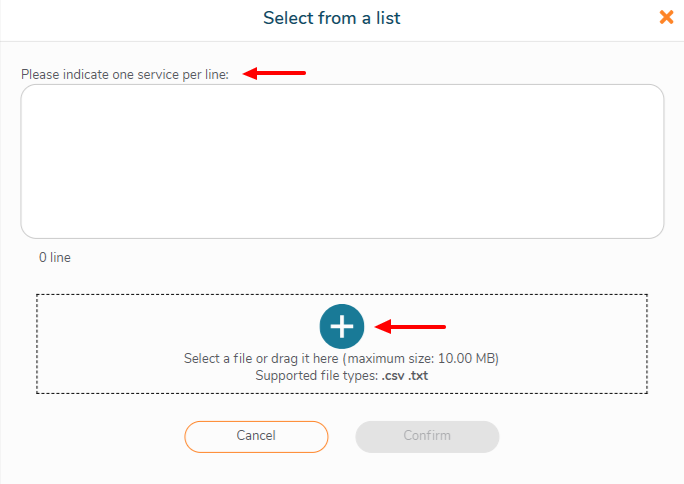684x484 pixels.
Task: Click the blue plus upload icon
Action: pyautogui.click(x=342, y=326)
